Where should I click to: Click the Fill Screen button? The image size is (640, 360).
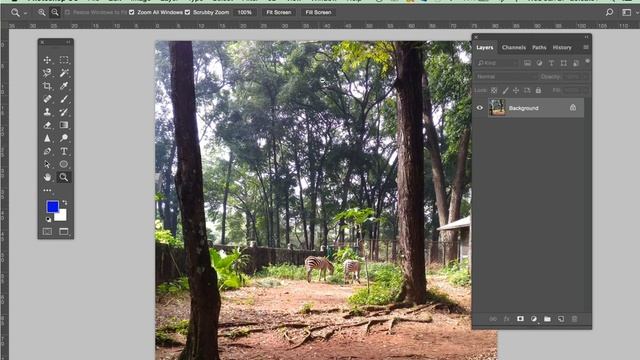point(318,13)
